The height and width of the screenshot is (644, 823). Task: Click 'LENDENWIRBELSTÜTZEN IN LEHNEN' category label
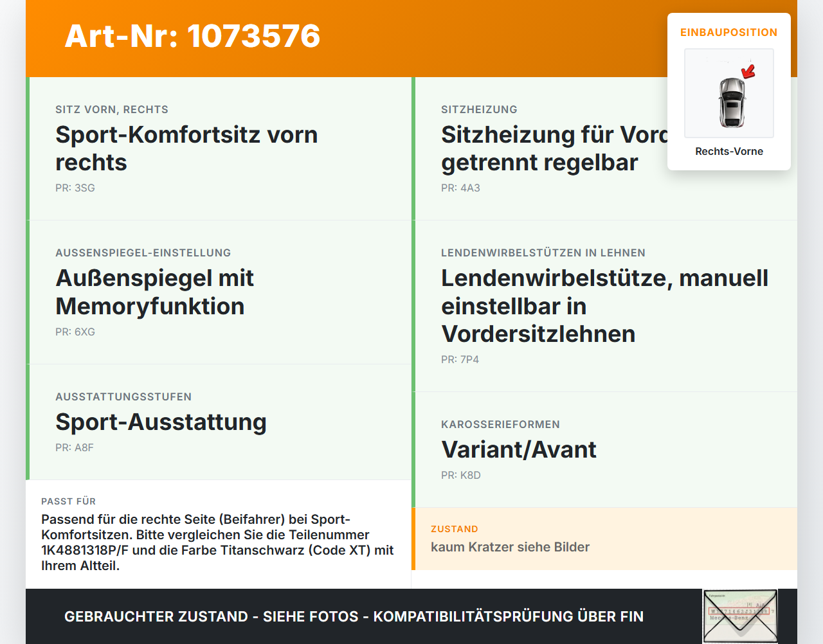pos(543,253)
